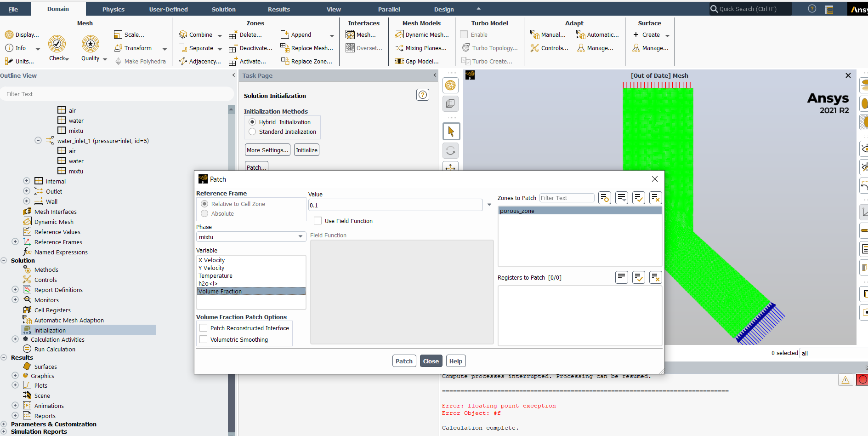Toggle zones tree view in Patch dialog
Viewport: 868px width, 436px height.
coord(605,198)
